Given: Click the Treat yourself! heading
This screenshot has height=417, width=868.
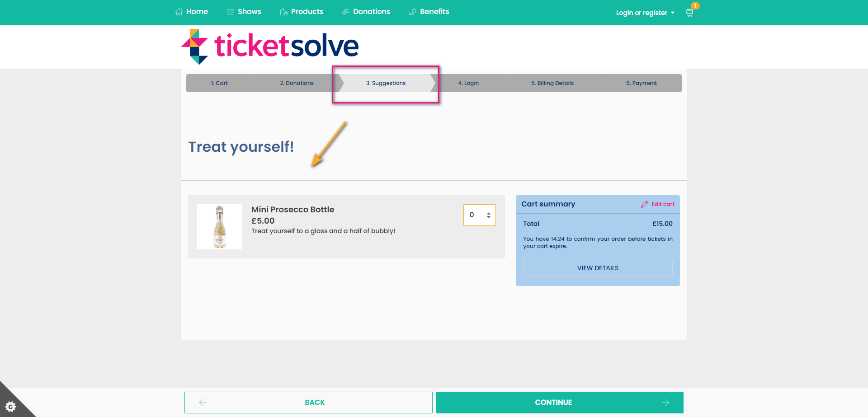Looking at the screenshot, I should click(241, 147).
